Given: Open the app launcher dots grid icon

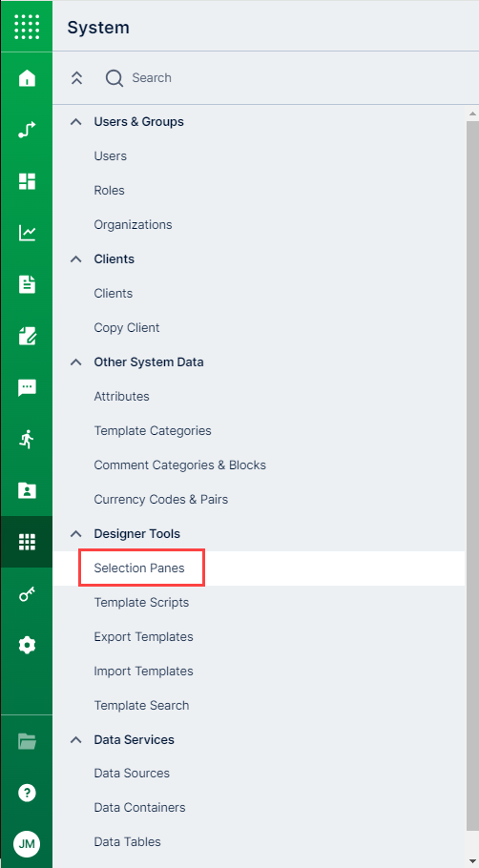Looking at the screenshot, I should click(27, 27).
